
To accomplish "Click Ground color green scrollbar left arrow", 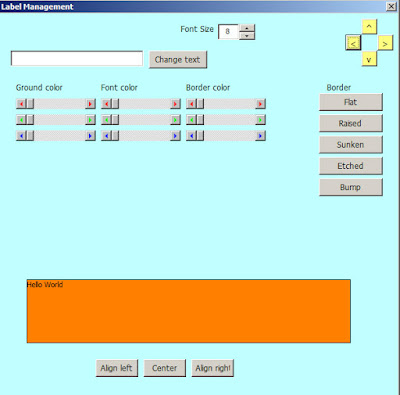I will pos(21,120).
